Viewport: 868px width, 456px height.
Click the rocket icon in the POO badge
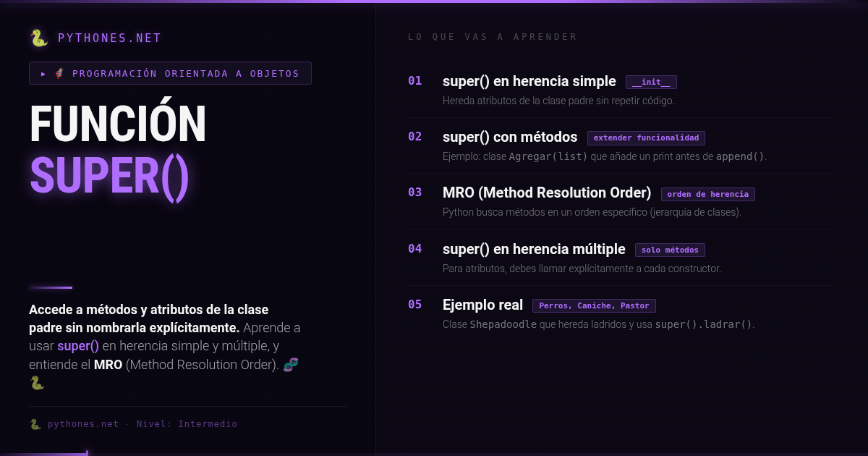(60, 73)
